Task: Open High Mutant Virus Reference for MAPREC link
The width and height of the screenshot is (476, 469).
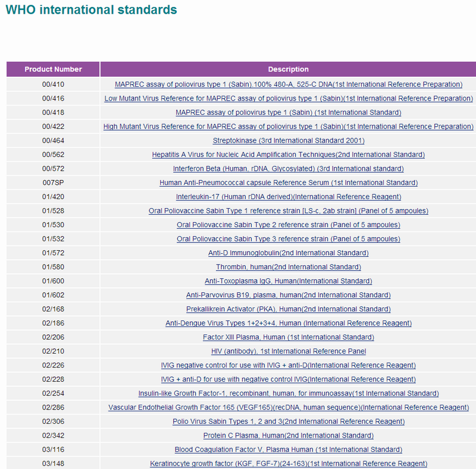Action: point(289,127)
